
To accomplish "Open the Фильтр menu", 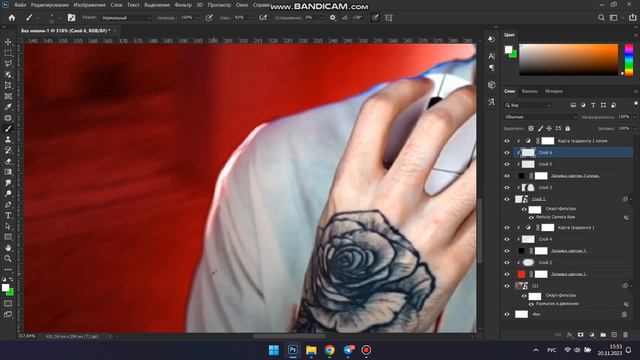I will [x=183, y=5].
